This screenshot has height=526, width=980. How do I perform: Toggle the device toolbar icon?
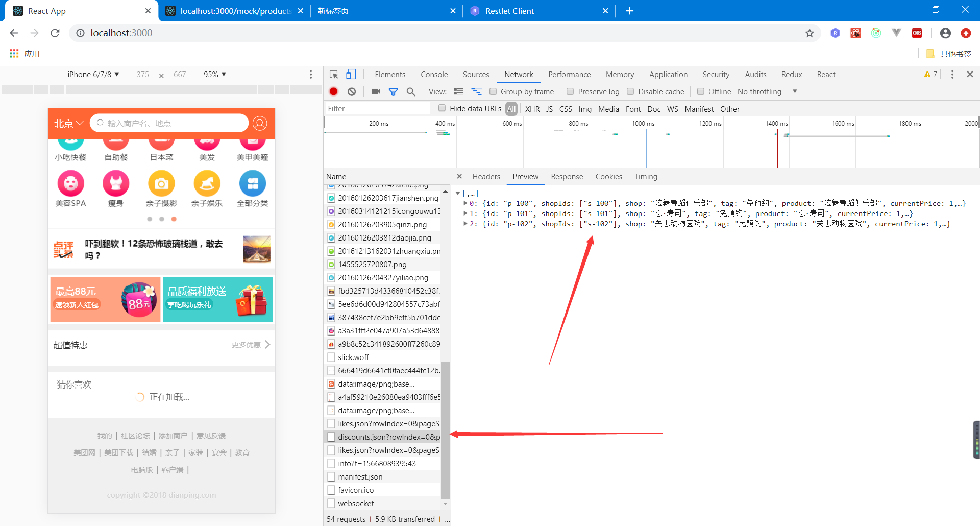click(x=351, y=75)
